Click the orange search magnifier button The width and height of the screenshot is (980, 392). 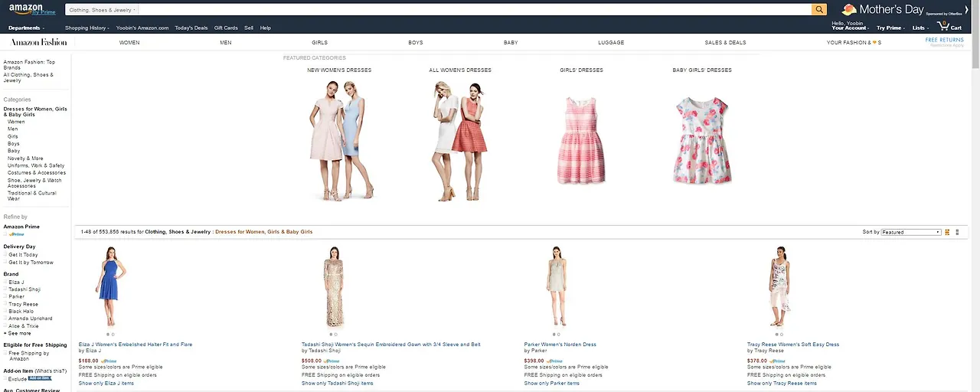tap(819, 9)
